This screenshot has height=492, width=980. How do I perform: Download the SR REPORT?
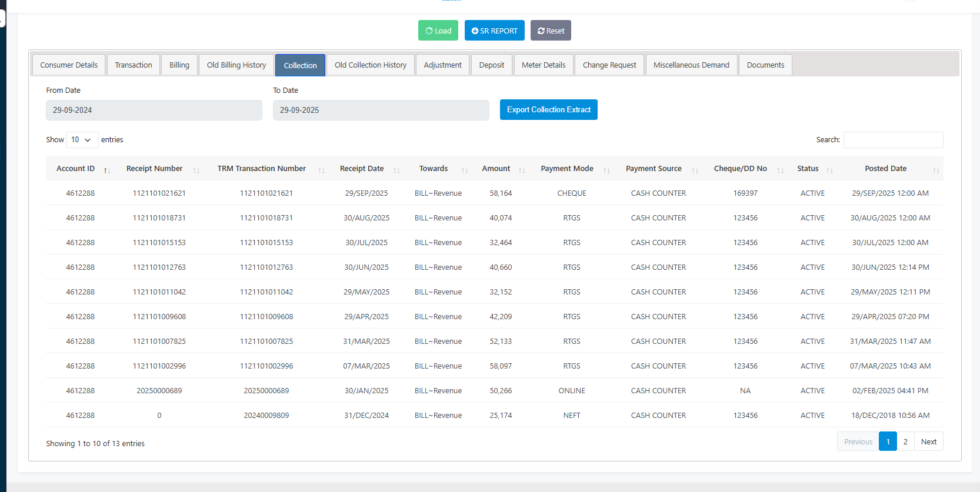pos(494,31)
